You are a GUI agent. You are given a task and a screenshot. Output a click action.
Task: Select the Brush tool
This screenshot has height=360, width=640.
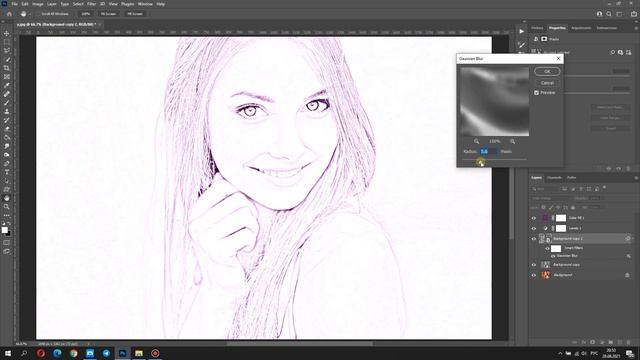coord(7,102)
